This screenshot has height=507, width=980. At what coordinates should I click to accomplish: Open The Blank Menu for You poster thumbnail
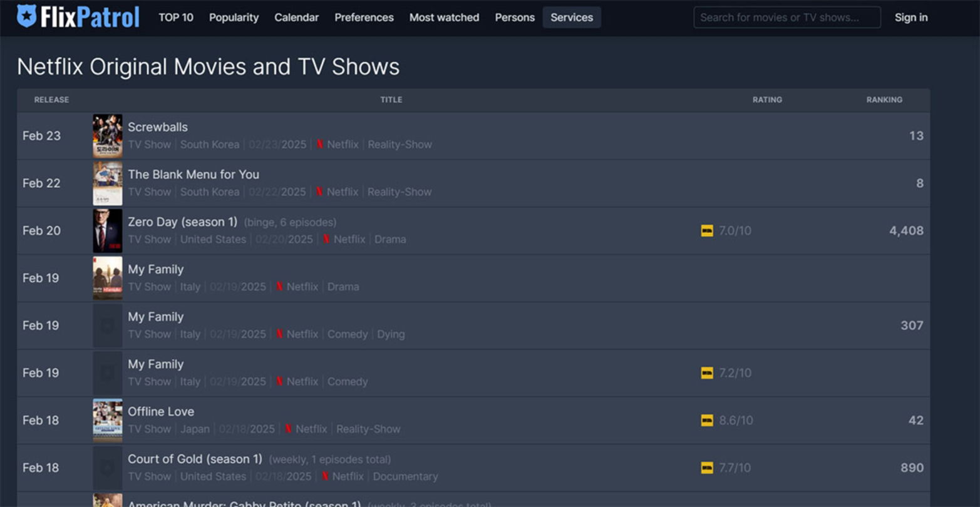point(108,183)
